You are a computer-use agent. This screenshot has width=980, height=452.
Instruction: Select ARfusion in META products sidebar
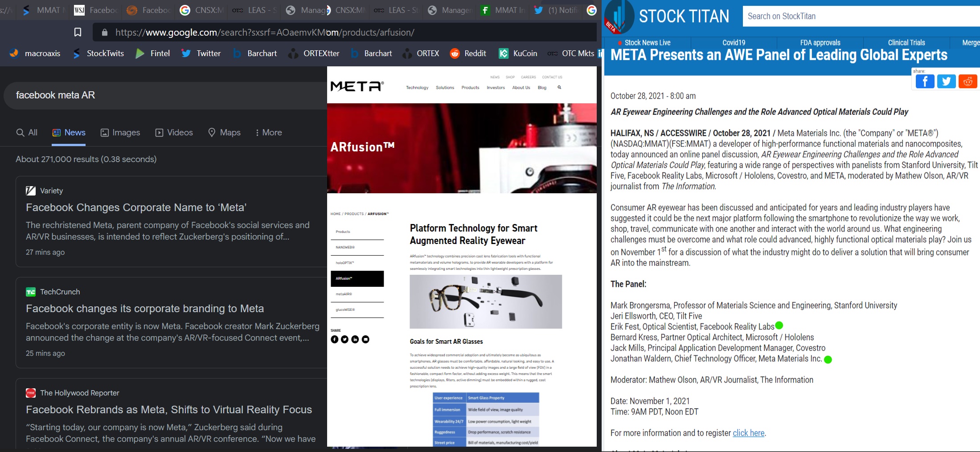357,279
